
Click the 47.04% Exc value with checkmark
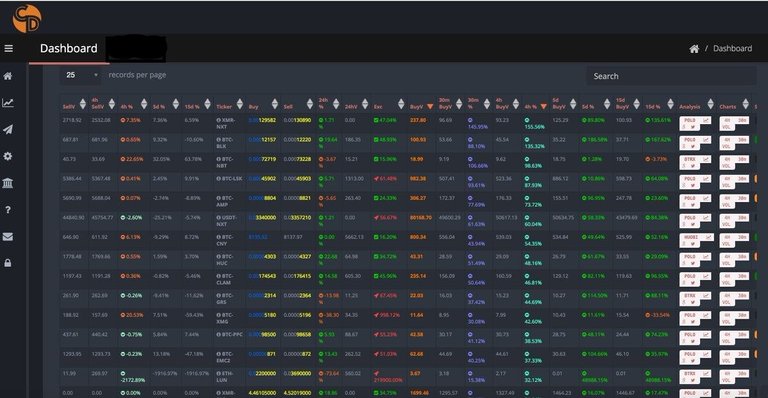tap(385, 120)
